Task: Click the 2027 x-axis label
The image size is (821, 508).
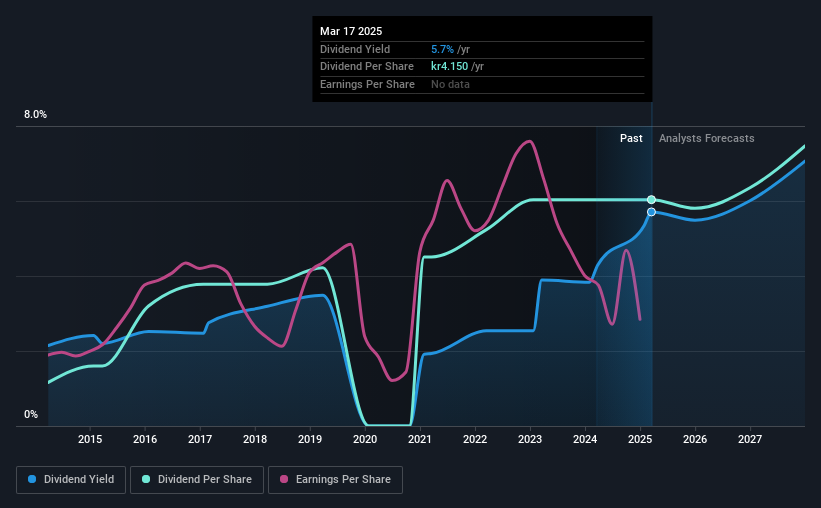Action: tap(750, 439)
